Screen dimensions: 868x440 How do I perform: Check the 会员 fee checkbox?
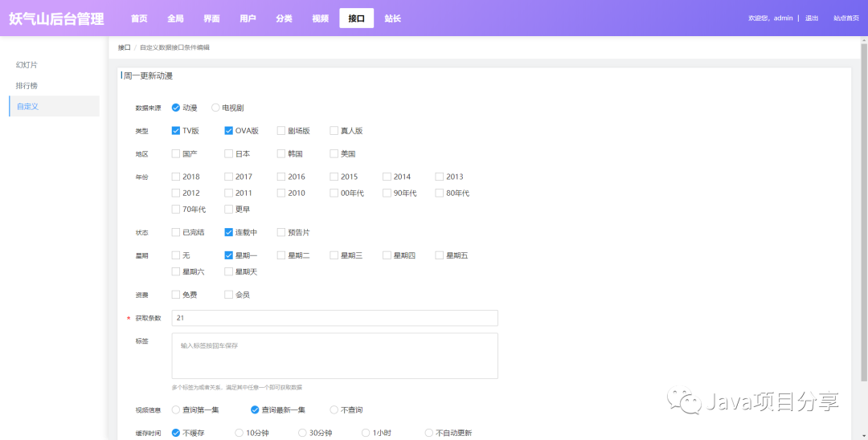pyautogui.click(x=228, y=295)
